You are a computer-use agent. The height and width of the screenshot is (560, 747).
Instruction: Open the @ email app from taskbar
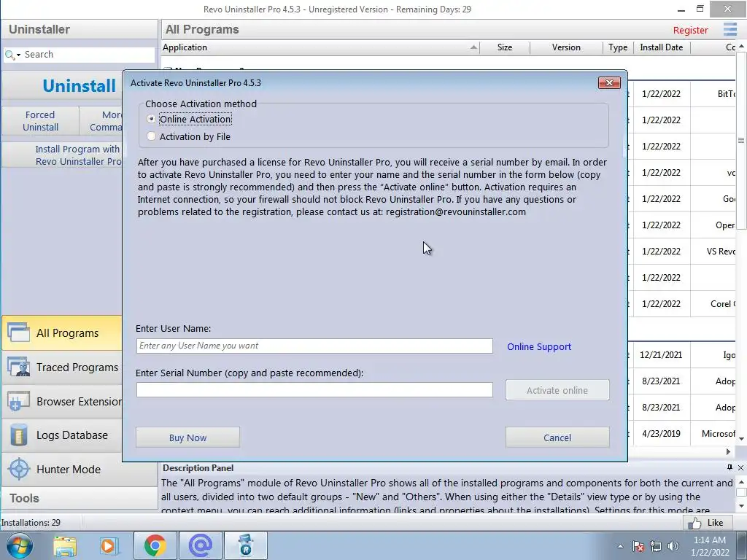(200, 545)
